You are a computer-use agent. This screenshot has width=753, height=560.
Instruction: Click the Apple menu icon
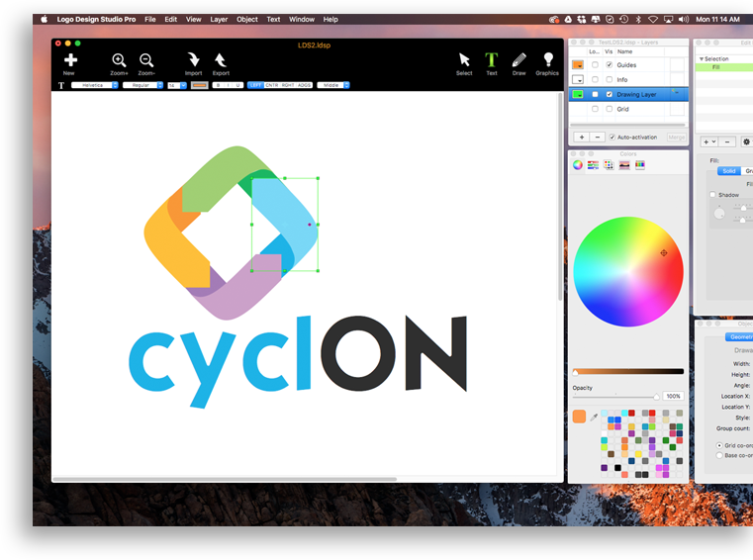point(45,19)
